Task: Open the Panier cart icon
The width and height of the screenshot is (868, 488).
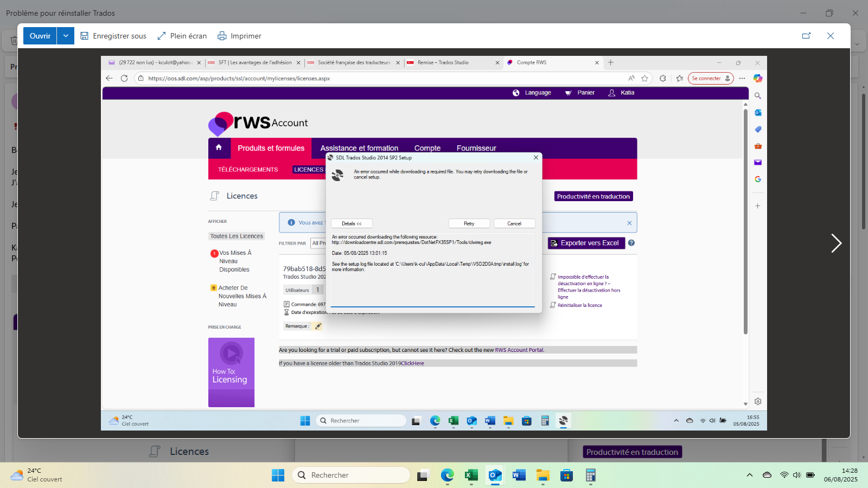Action: [x=569, y=93]
